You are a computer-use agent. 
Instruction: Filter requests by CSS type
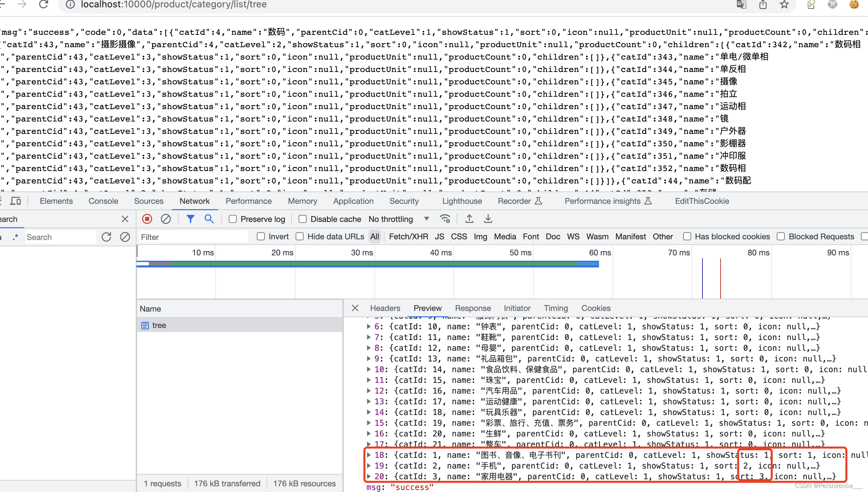459,237
